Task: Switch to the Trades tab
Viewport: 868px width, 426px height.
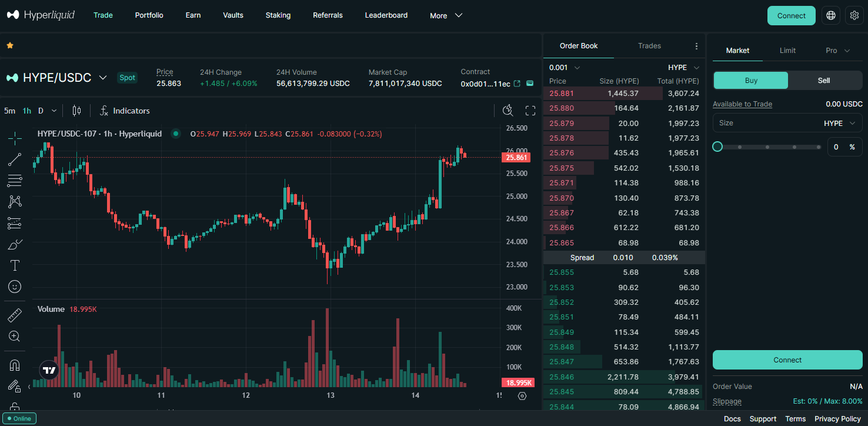Action: click(x=649, y=46)
